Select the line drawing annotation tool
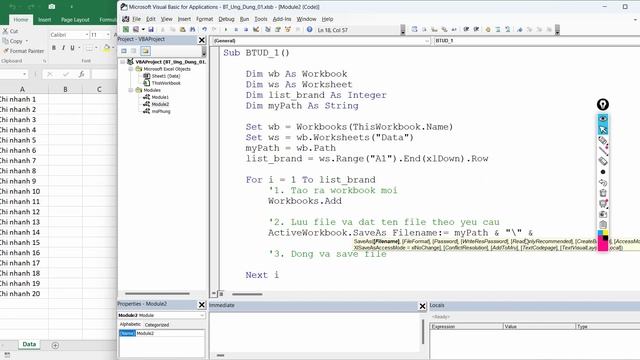 pos(603,151)
